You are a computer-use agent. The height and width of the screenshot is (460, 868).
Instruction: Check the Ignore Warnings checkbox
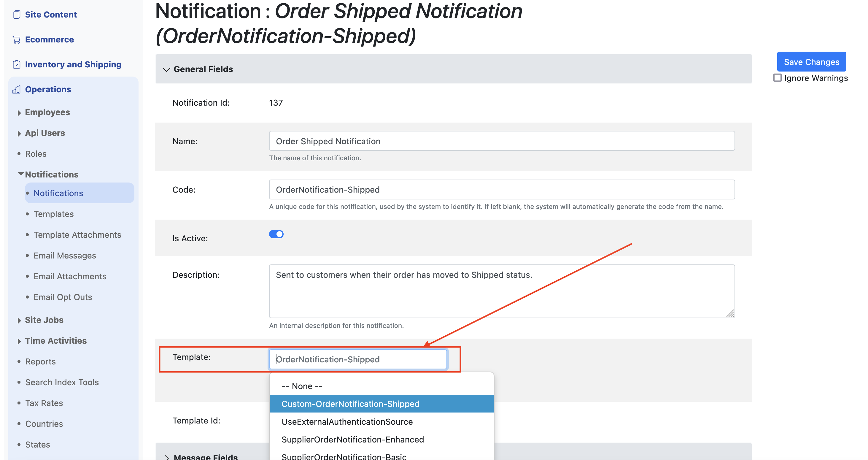(x=777, y=78)
